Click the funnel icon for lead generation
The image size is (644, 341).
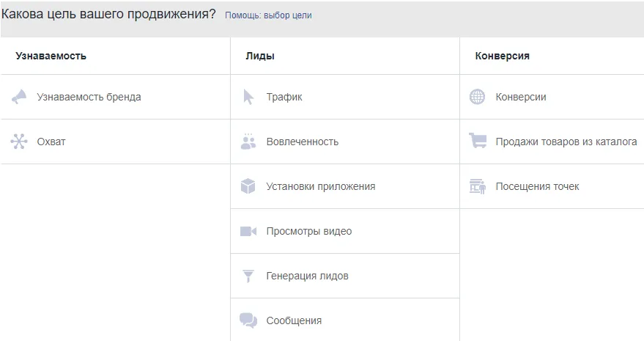tap(248, 276)
